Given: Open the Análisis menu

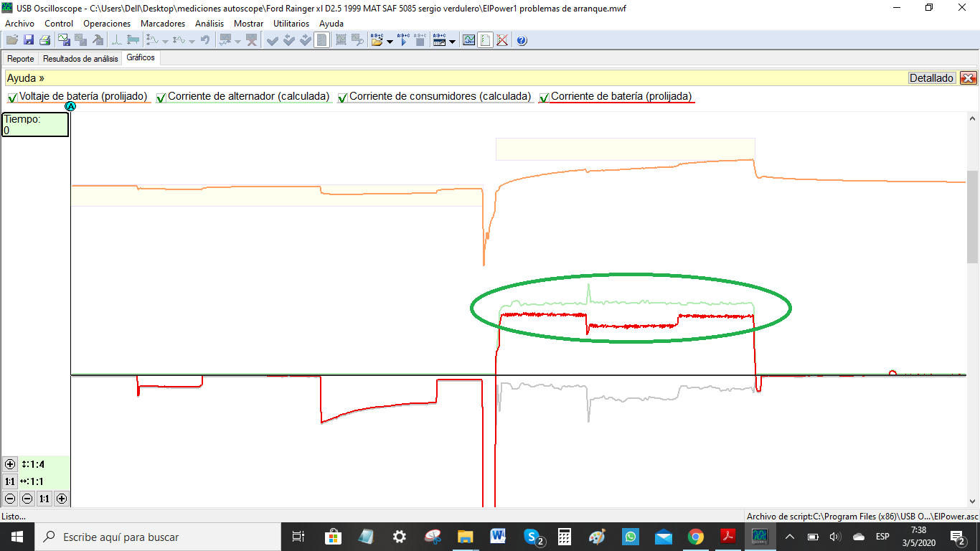Looking at the screenshot, I should [x=209, y=23].
